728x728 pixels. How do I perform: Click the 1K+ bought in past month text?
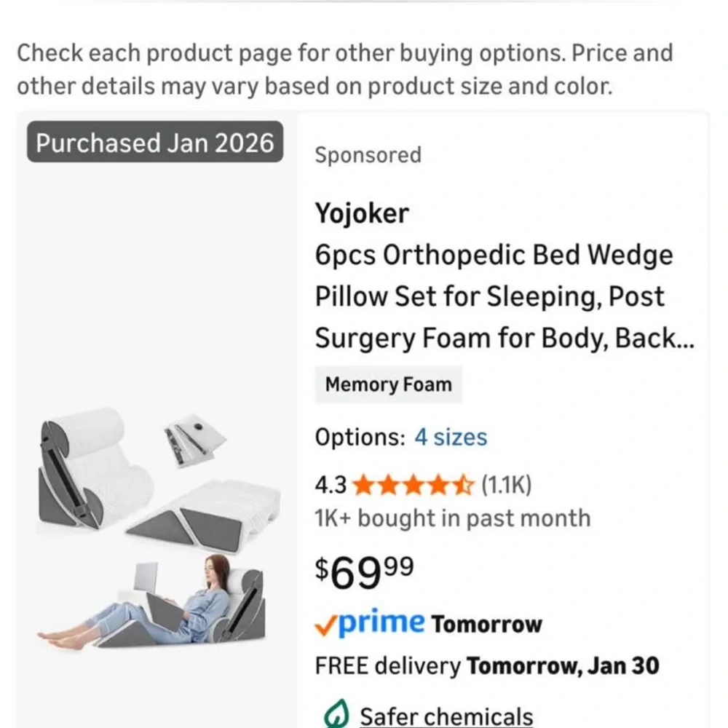pyautogui.click(x=452, y=518)
